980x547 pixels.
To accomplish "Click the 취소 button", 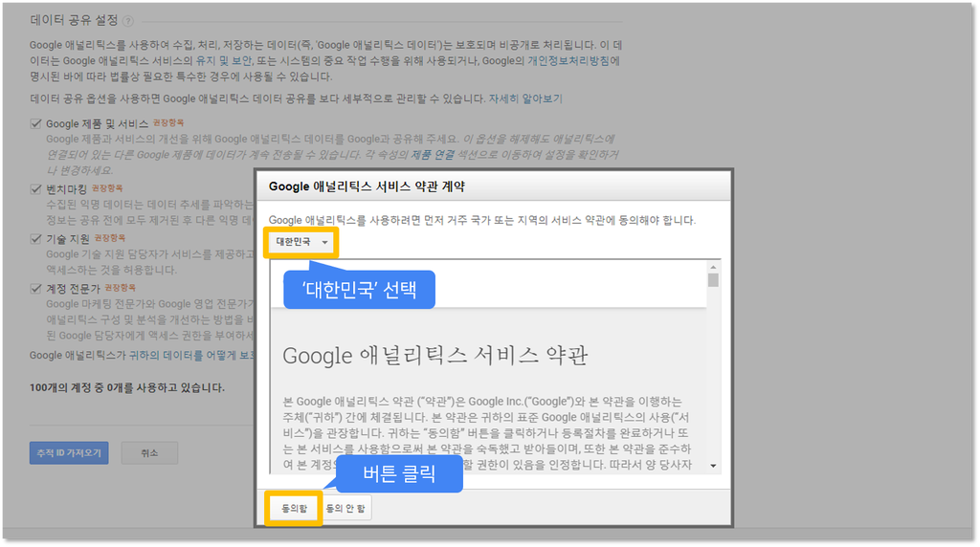I will point(149,452).
